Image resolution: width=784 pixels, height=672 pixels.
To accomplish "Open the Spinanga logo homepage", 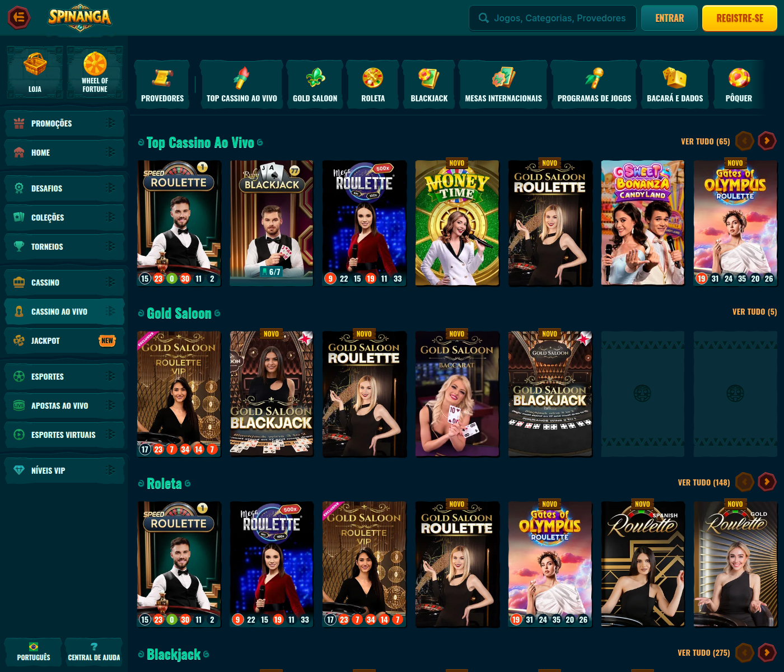I will point(80,17).
